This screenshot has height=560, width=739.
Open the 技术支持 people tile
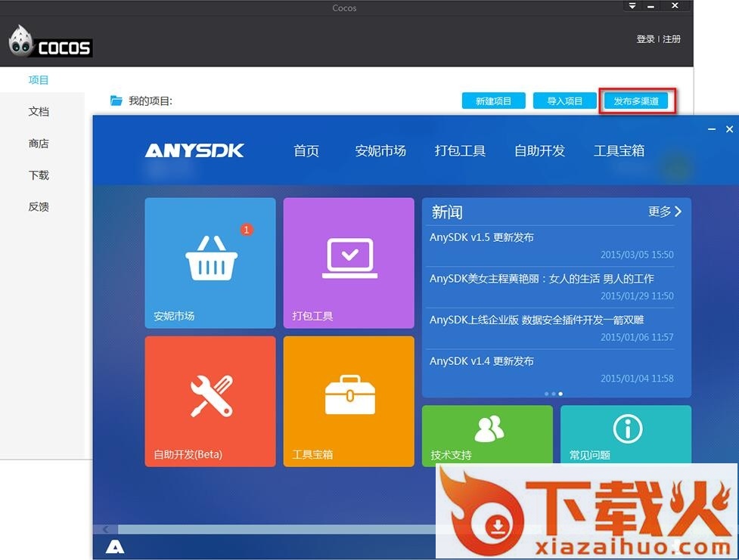[487, 434]
